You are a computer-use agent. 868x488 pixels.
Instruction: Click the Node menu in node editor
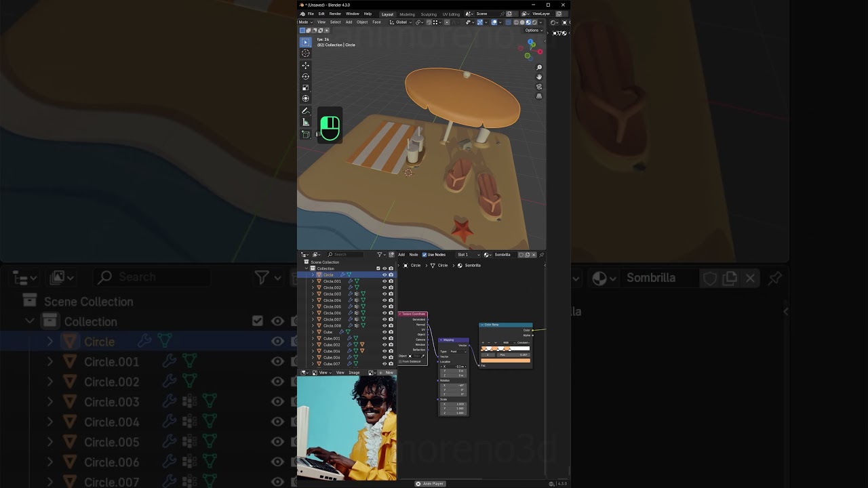click(414, 255)
